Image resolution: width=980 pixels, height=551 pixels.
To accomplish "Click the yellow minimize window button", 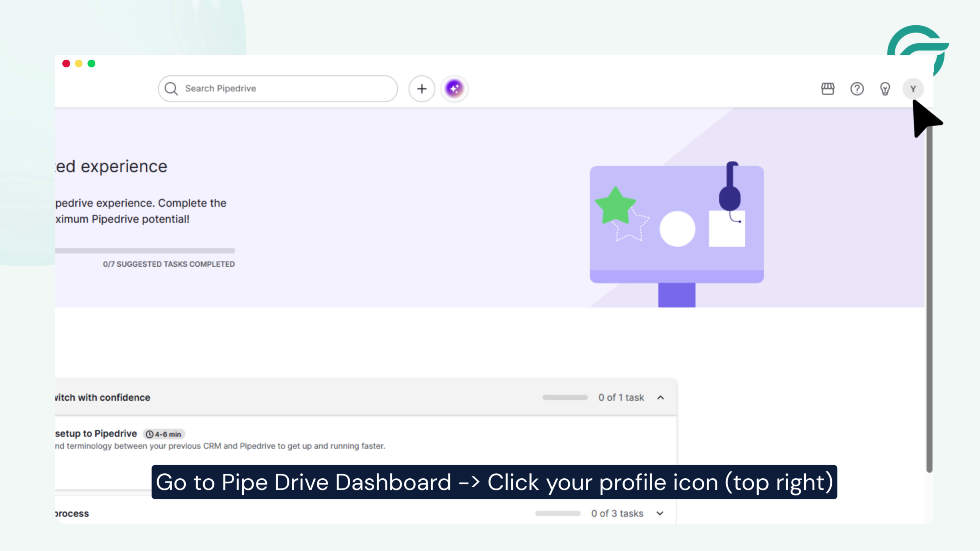I will [x=79, y=64].
